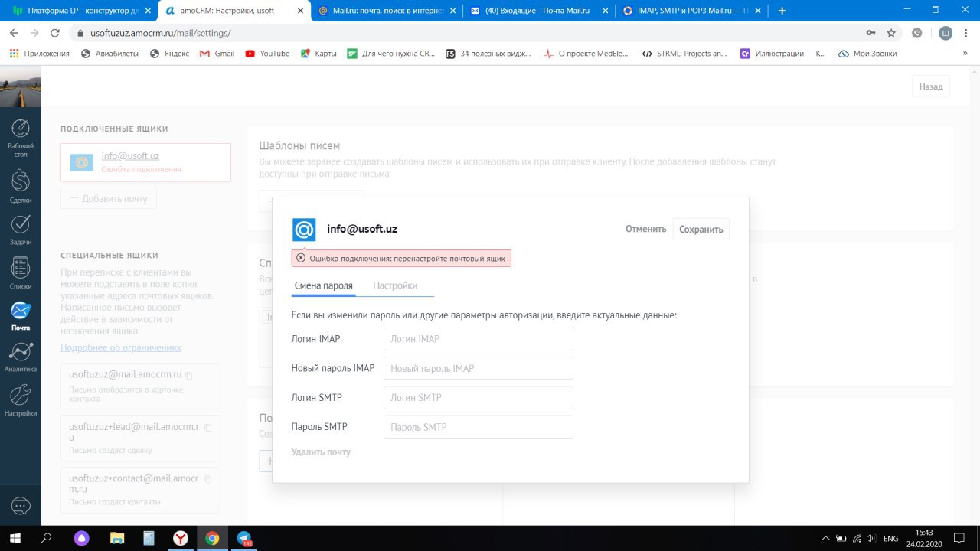980x551 pixels.
Task: Click Mail.ru logo in dialog header
Action: point(304,230)
